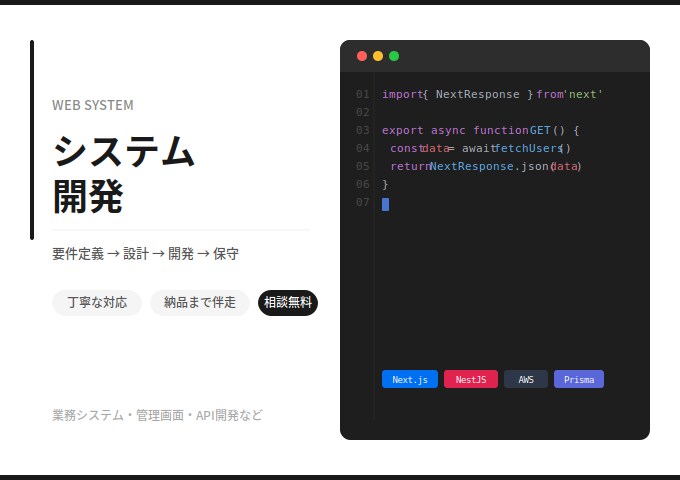Screen dimensions: 680x480
Task: Click the 業務システム・管理画面・API開発など caption
Action: 157,415
